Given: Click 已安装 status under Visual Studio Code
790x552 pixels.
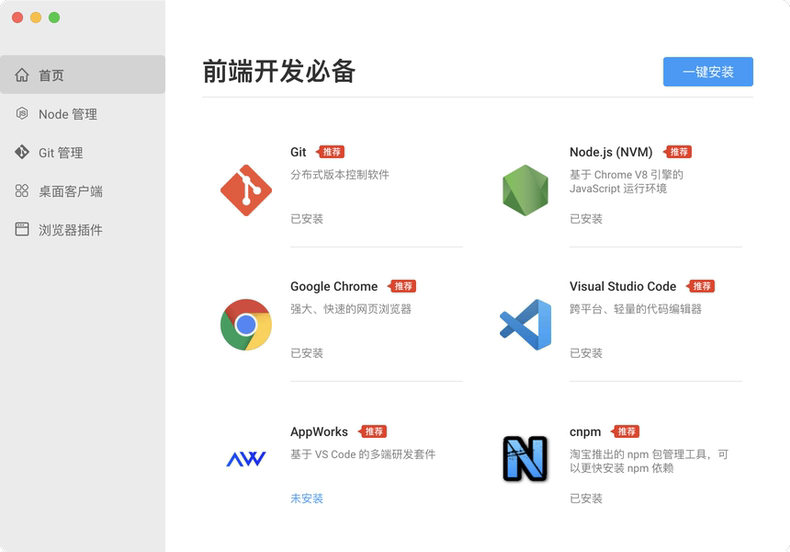Looking at the screenshot, I should tap(586, 353).
